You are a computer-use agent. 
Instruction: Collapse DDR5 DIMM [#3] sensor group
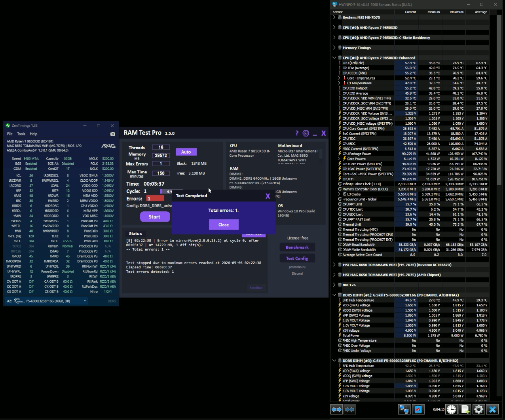pyautogui.click(x=334, y=361)
